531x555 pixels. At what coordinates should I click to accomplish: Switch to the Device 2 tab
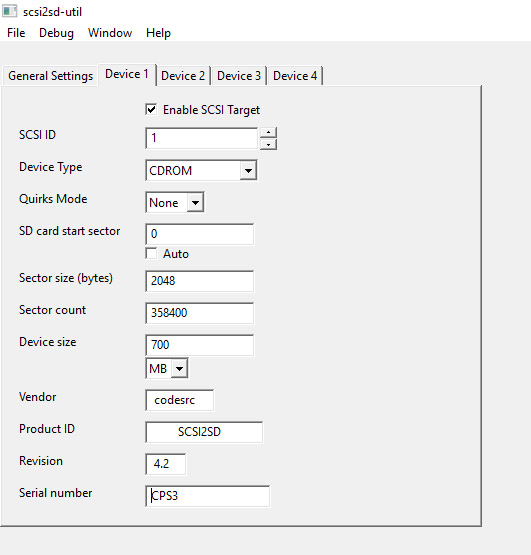pyautogui.click(x=183, y=76)
